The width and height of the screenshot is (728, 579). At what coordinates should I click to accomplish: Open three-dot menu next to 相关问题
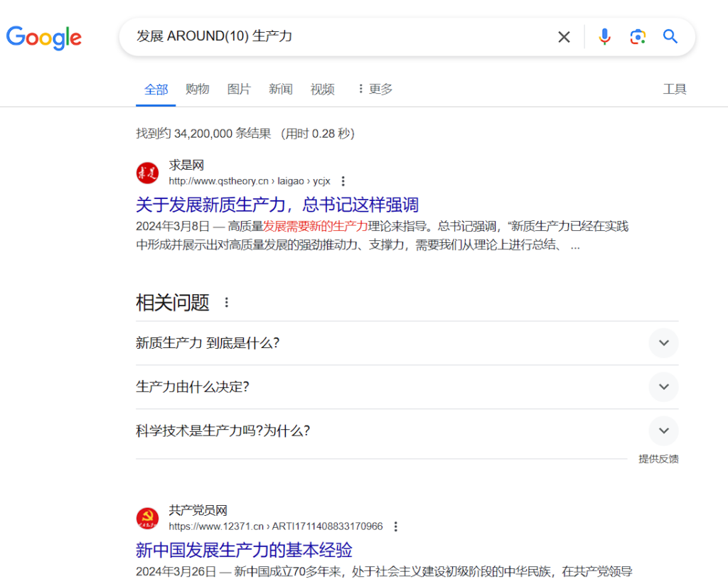[x=227, y=303]
